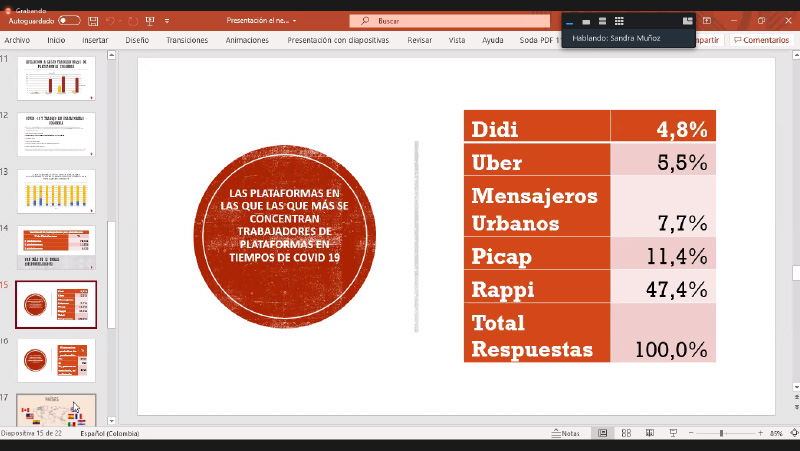This screenshot has height=451, width=800.
Task: Open the Animaciones tab
Action: coord(247,40)
